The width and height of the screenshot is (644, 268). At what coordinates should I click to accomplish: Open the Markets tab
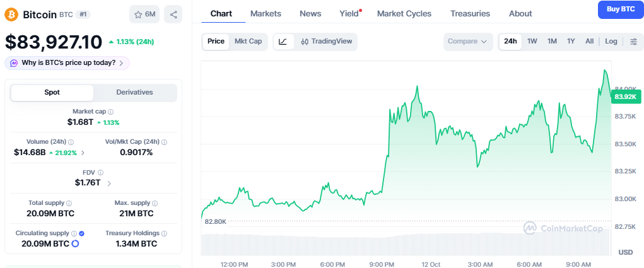[266, 13]
